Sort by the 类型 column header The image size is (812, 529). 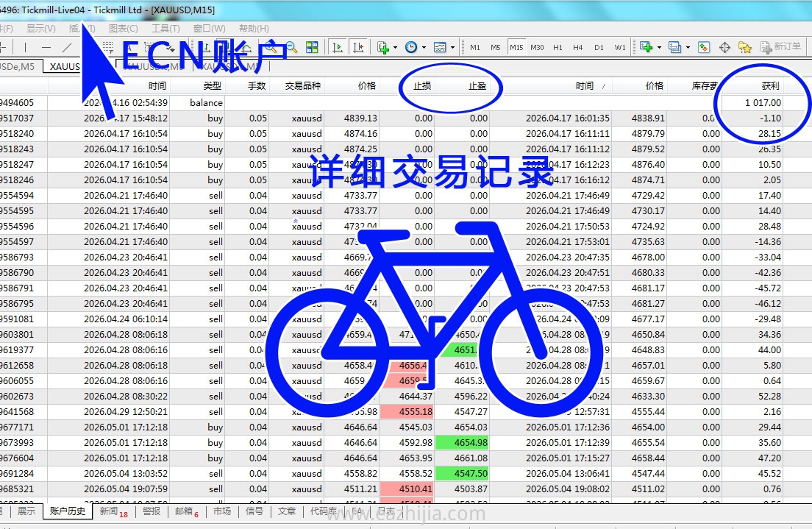[x=197, y=85]
